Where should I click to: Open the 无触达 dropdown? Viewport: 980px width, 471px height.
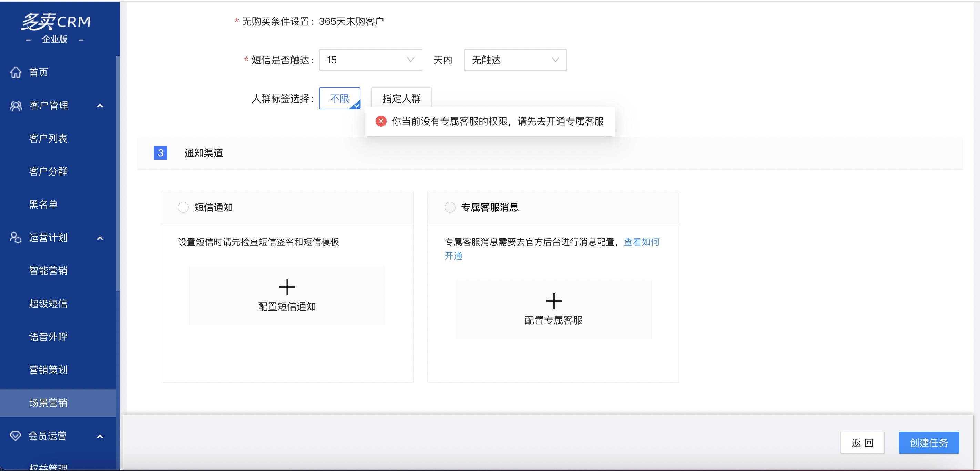click(x=515, y=60)
